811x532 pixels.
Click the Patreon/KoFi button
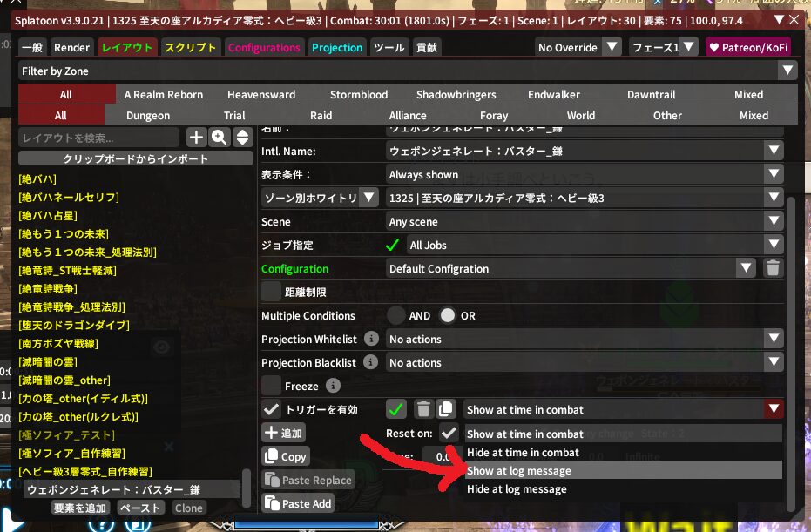(x=748, y=47)
